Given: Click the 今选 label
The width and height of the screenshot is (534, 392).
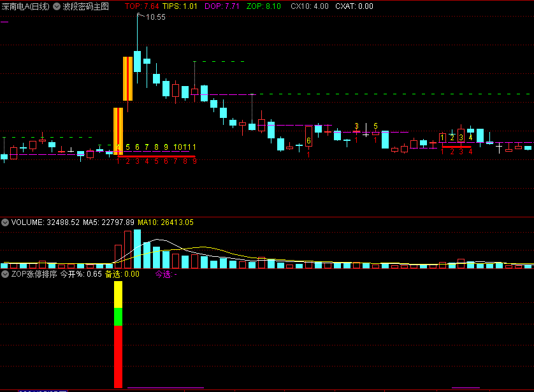Looking at the screenshot, I should pos(166,274).
